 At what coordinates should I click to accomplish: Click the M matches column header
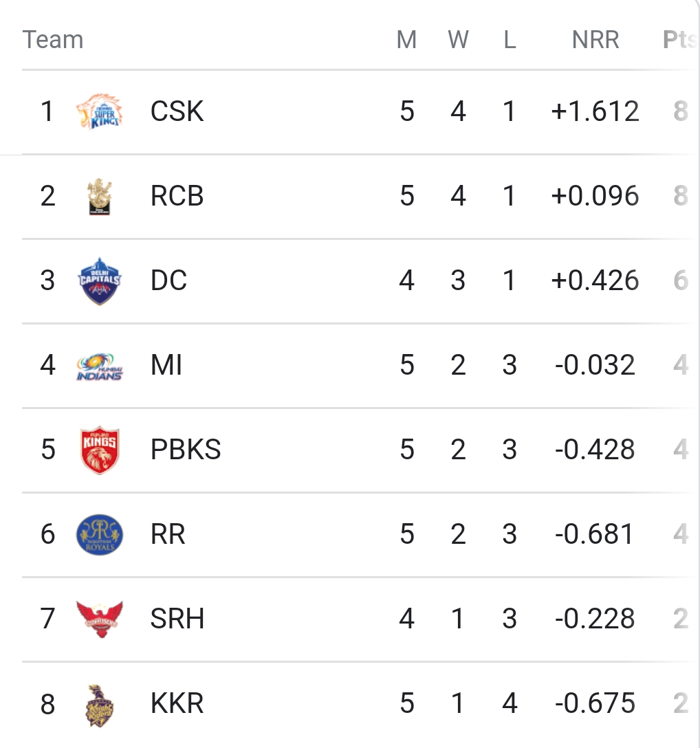[406, 40]
